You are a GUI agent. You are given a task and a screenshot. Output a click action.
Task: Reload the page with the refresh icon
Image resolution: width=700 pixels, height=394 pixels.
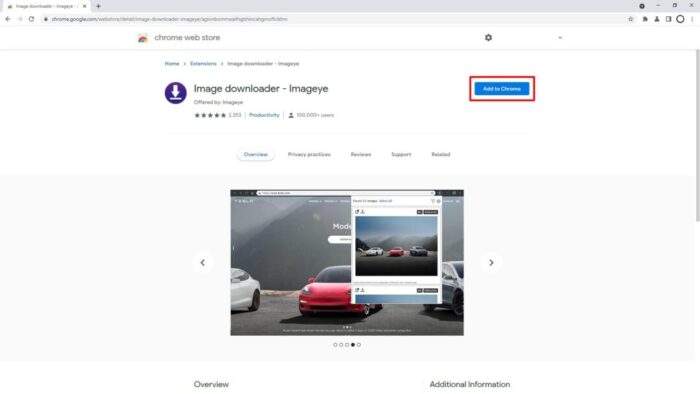tap(31, 19)
